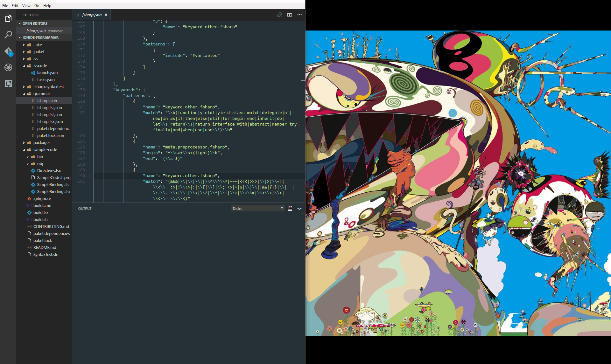Collapse the output panel with chevron

coord(299,209)
